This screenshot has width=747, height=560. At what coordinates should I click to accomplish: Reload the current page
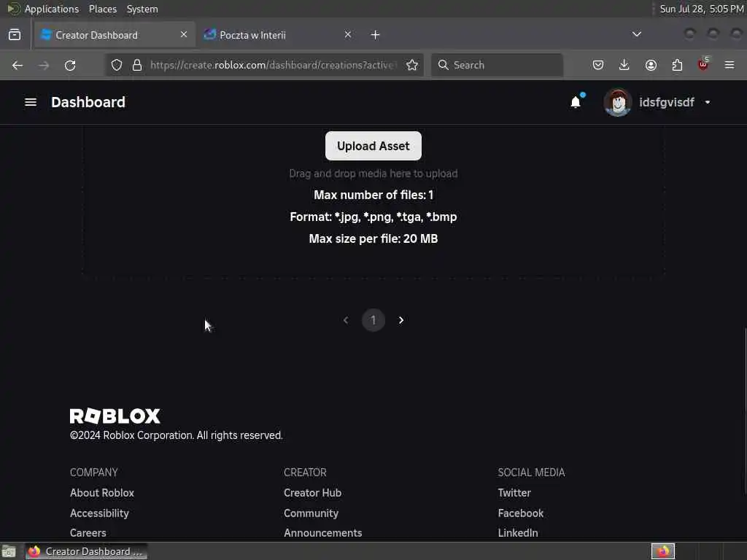[70, 65]
